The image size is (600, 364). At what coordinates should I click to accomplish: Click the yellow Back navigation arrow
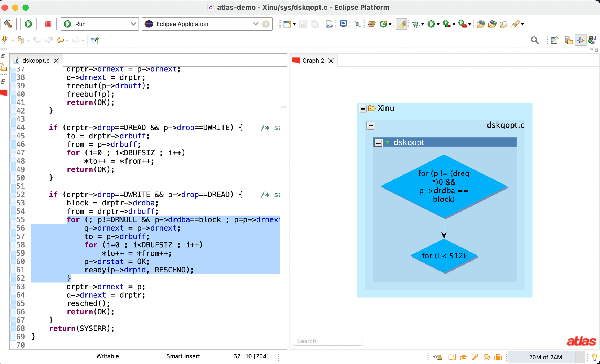[60, 40]
